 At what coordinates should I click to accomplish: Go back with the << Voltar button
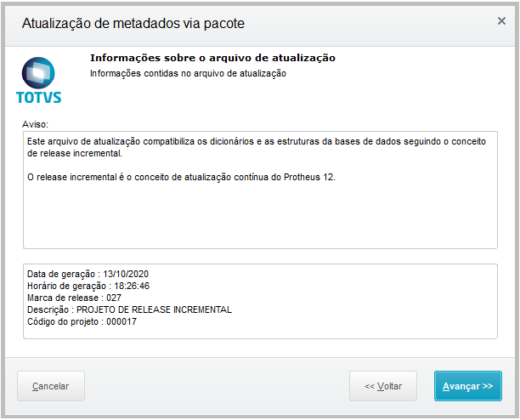(x=382, y=386)
